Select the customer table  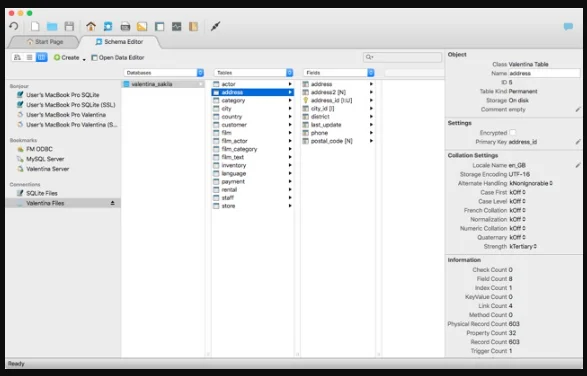pos(253,125)
